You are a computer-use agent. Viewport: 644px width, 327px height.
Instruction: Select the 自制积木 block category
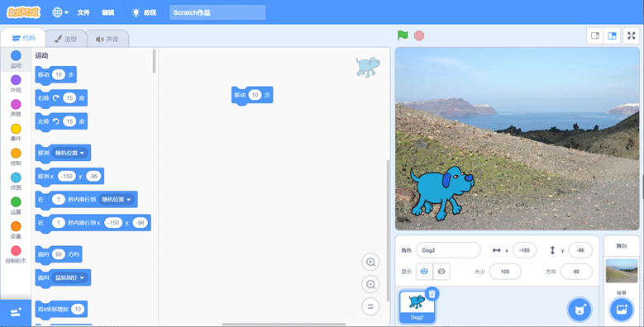pos(16,255)
